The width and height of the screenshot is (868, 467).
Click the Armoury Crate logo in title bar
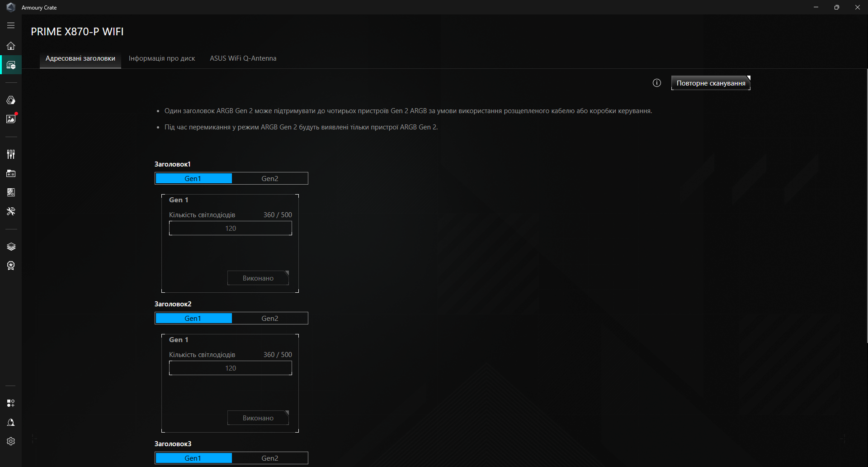[11, 7]
